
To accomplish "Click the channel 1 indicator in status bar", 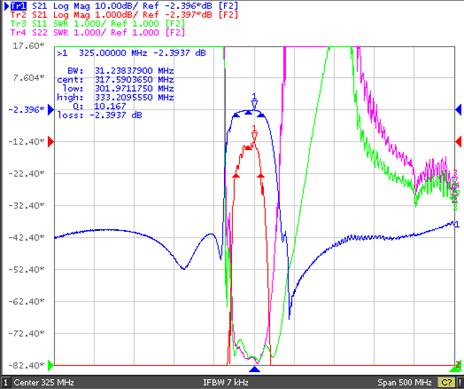I will [6, 382].
